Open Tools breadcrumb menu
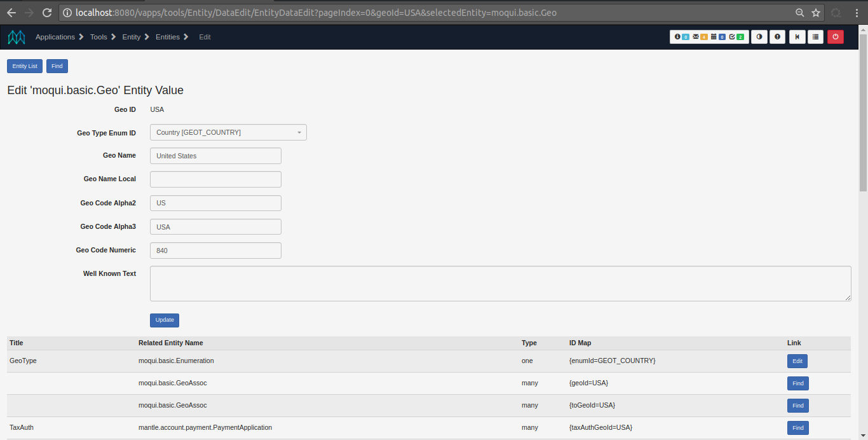The width and height of the screenshot is (868, 440). pyautogui.click(x=103, y=37)
